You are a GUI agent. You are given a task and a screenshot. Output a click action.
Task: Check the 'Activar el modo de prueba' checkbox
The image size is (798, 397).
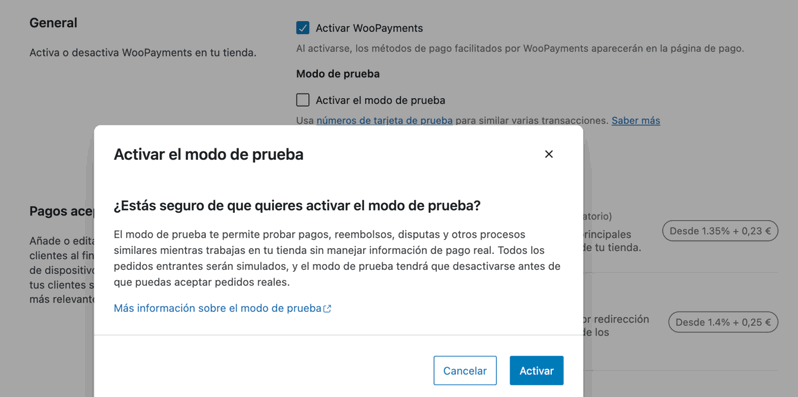(303, 100)
